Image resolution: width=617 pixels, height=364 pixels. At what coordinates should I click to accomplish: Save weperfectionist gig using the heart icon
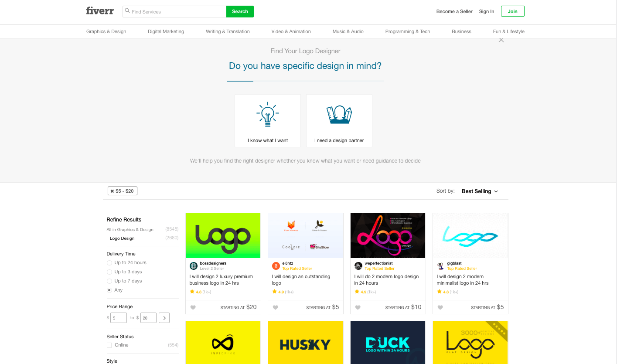(358, 307)
